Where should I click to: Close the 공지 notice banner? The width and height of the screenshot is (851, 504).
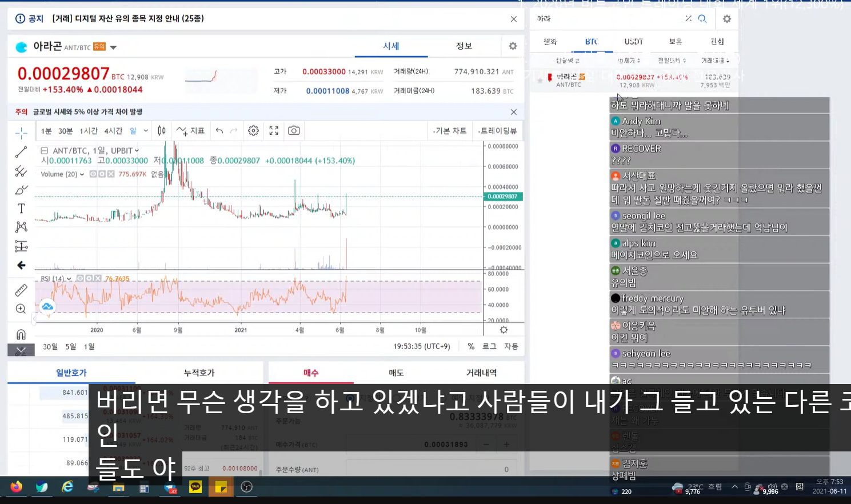[x=513, y=19]
